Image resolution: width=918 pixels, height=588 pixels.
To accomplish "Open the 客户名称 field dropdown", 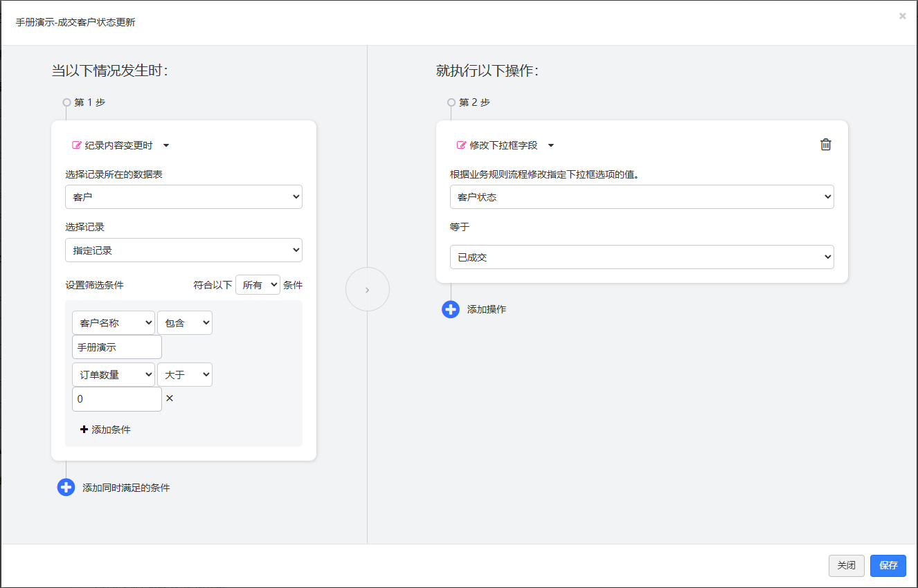I will pyautogui.click(x=114, y=323).
